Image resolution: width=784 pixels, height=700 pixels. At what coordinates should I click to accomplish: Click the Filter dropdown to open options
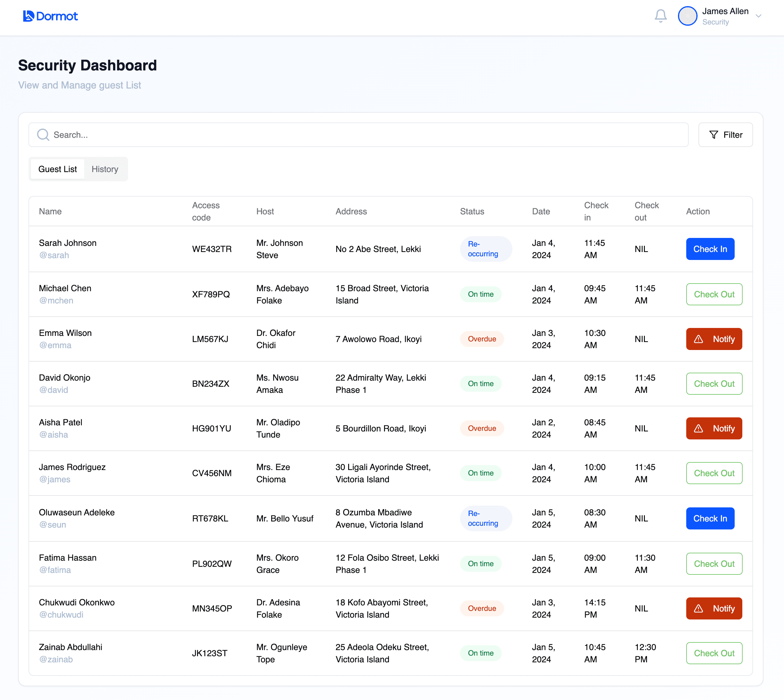pyautogui.click(x=725, y=134)
